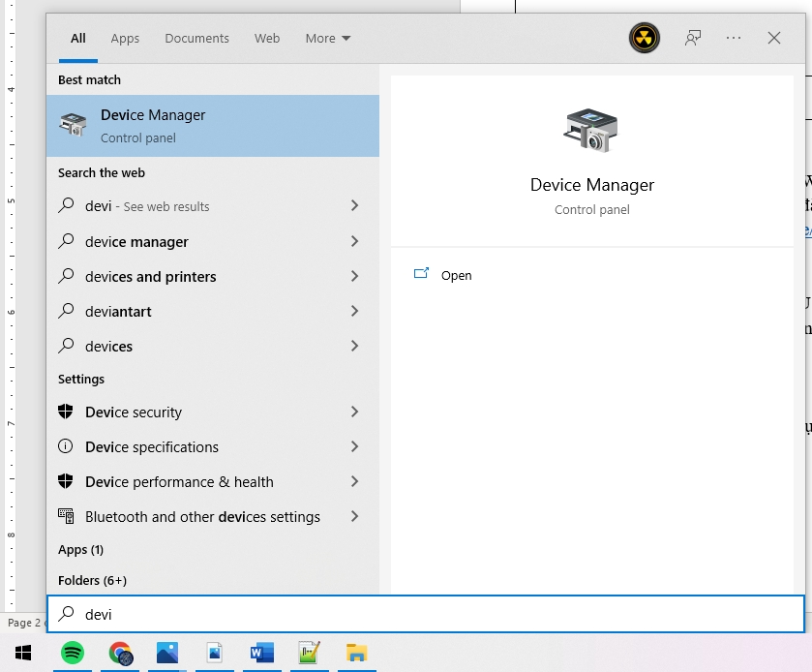Click Open in the Device Manager preview

[x=456, y=275]
